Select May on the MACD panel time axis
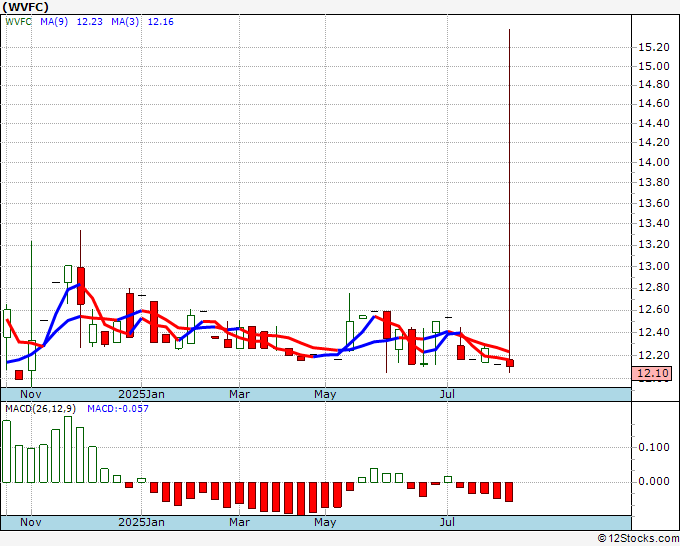This screenshot has height=546, width=680. (x=325, y=522)
